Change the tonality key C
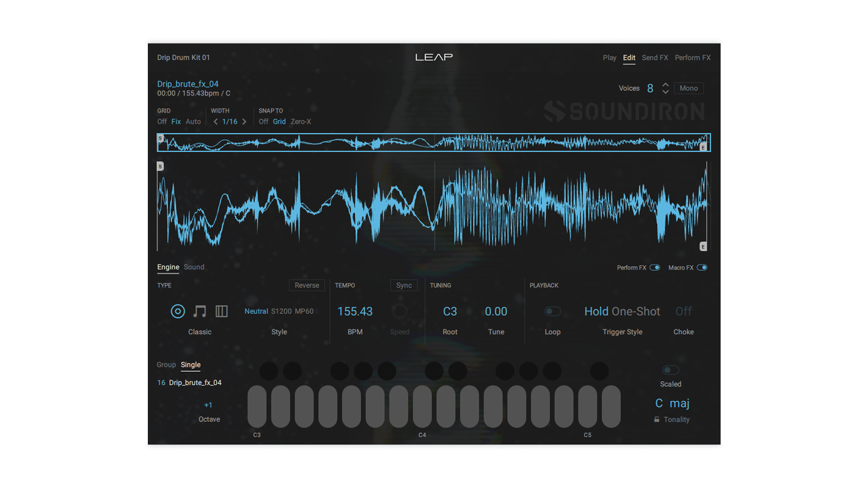Screen dimensions: 868x488 coord(659,403)
